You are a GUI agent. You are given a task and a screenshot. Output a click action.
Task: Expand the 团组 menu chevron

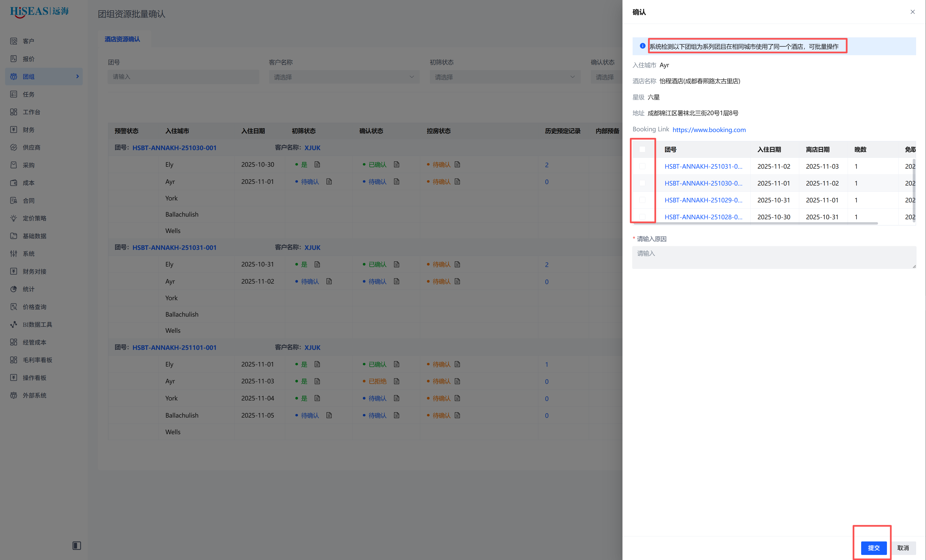pyautogui.click(x=77, y=76)
